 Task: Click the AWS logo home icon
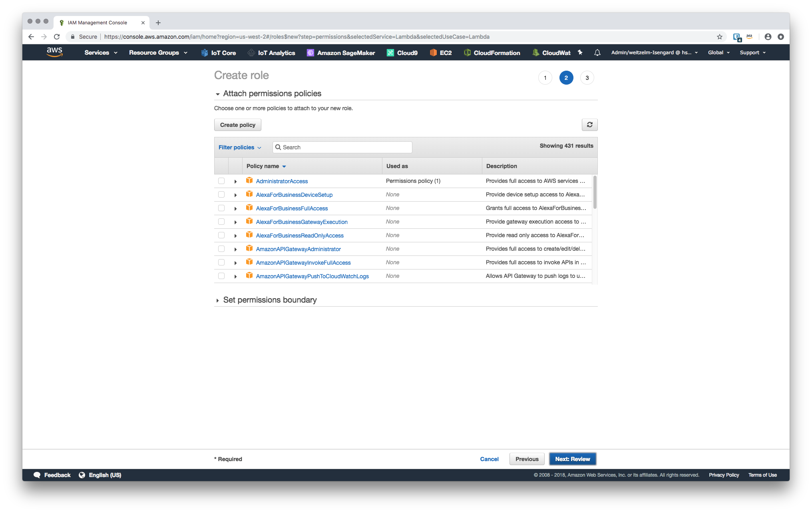tap(54, 52)
